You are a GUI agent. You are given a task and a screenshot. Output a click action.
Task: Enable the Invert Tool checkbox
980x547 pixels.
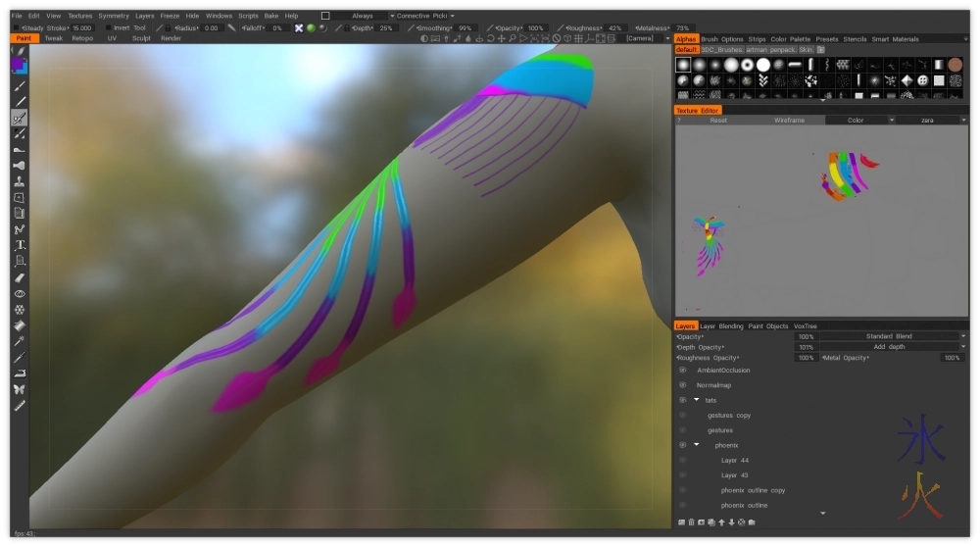[x=108, y=28]
